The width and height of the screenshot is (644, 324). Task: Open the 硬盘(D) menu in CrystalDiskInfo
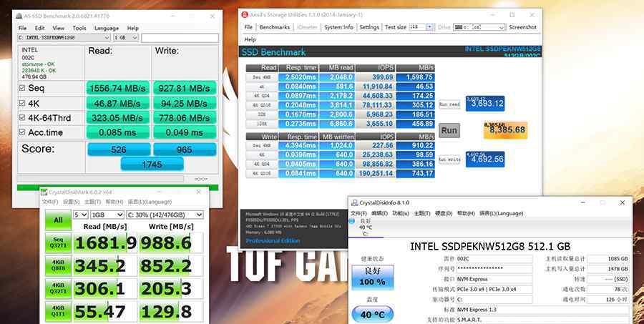444,214
